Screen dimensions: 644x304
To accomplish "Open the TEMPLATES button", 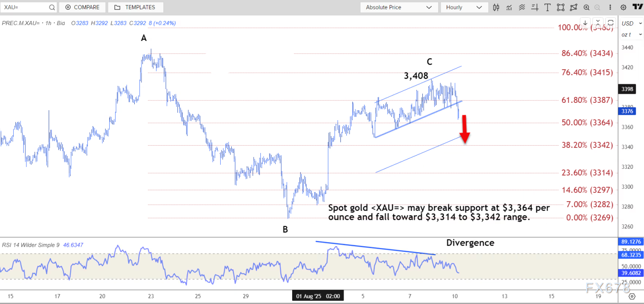I will click(x=135, y=7).
